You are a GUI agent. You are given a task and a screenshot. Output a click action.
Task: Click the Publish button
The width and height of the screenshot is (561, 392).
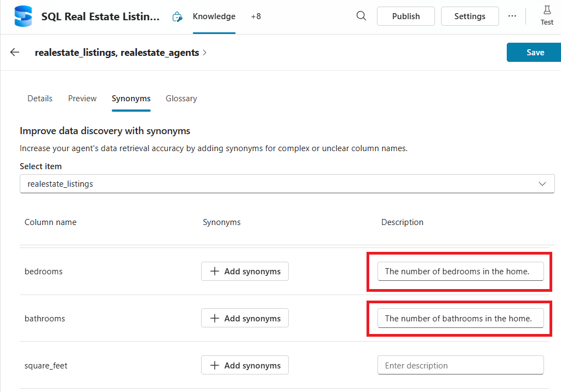coord(406,16)
